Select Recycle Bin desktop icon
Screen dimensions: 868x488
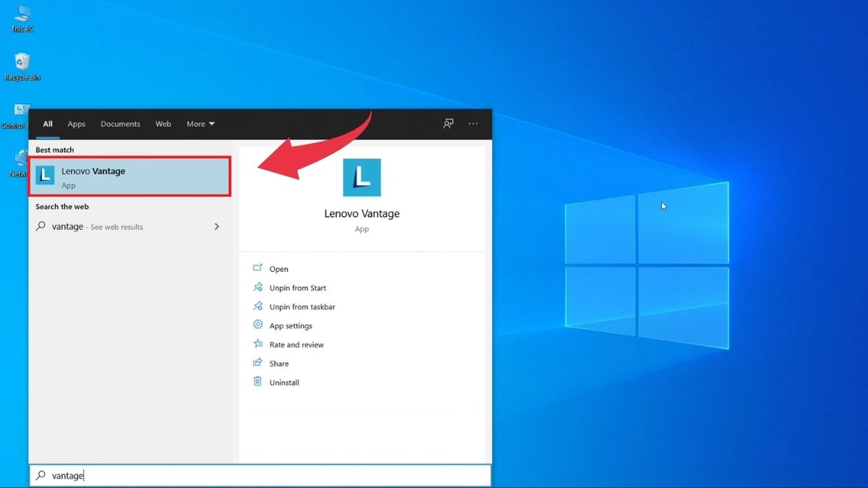22,67
